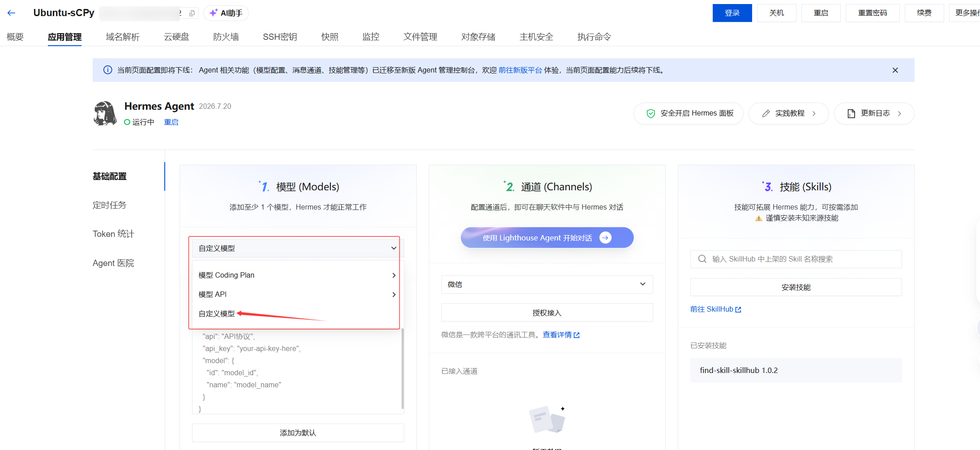Go to the 云硬盘 tab
Viewport: 980px width, 450px height.
click(x=176, y=37)
